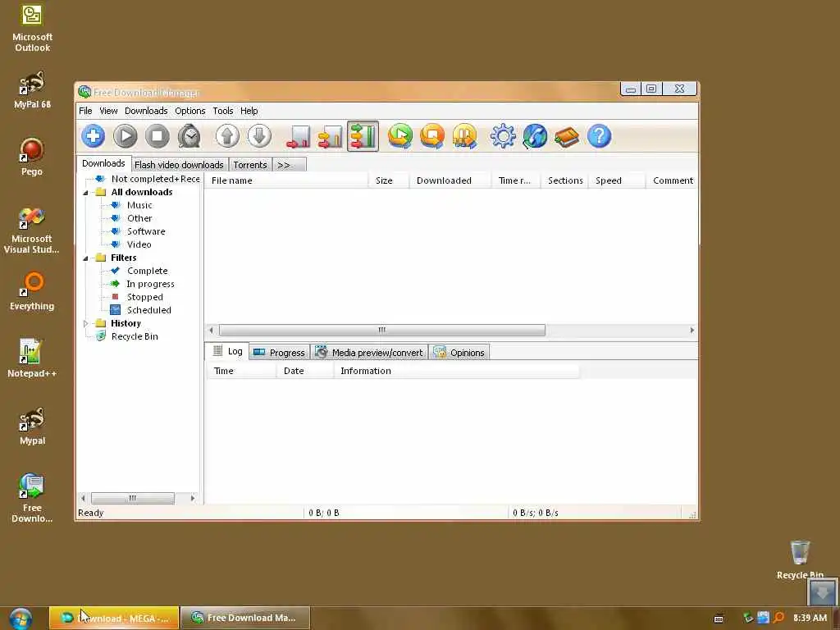840x630 pixels.
Task: Select the Complete filter
Action: tap(148, 271)
